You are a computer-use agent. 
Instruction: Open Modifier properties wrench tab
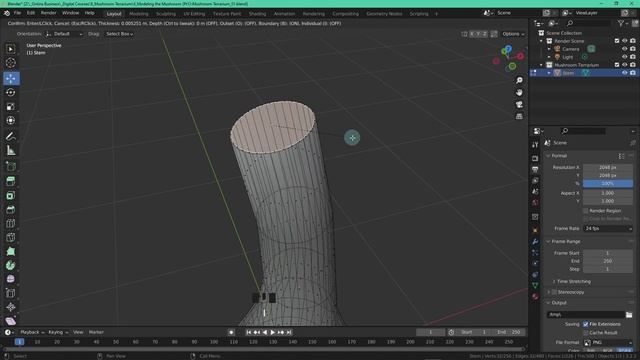[535, 242]
